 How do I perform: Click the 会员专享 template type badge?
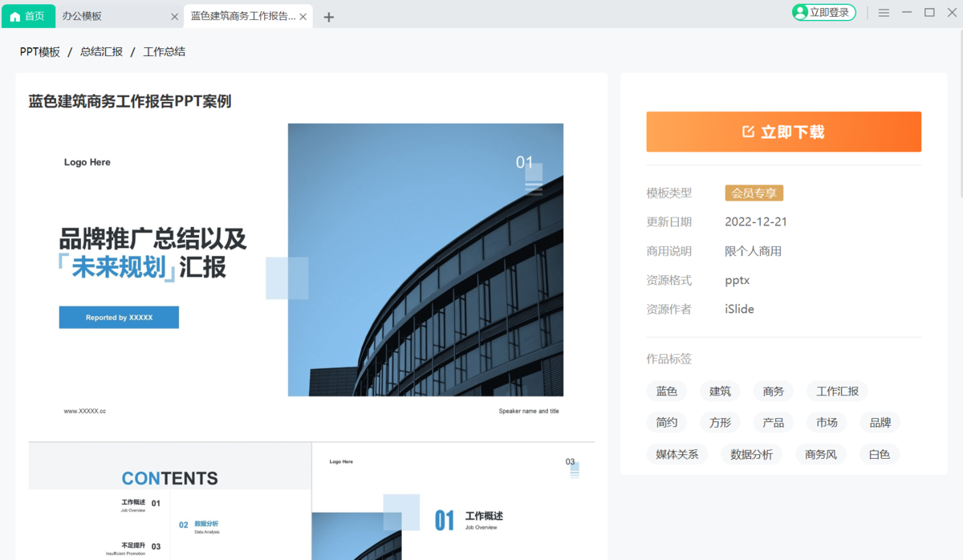pos(754,193)
